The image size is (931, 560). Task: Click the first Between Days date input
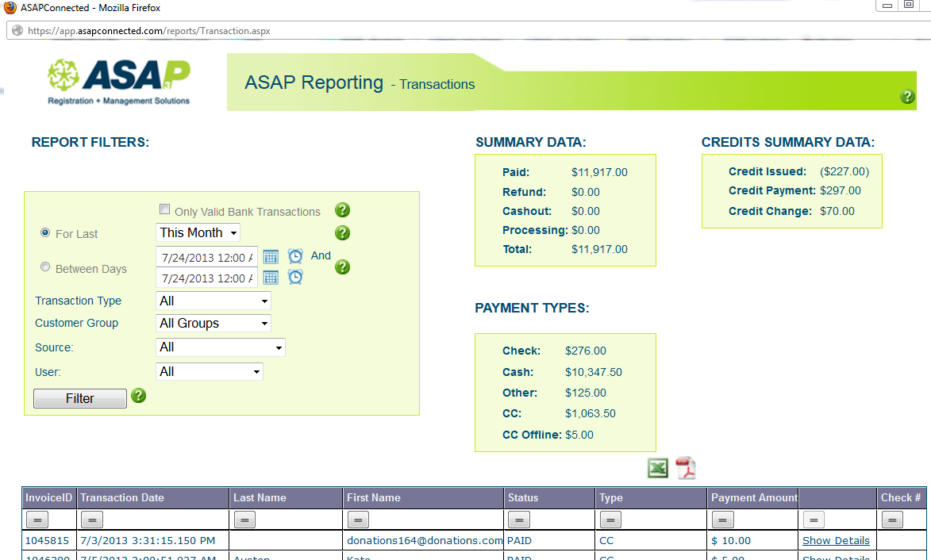click(206, 257)
